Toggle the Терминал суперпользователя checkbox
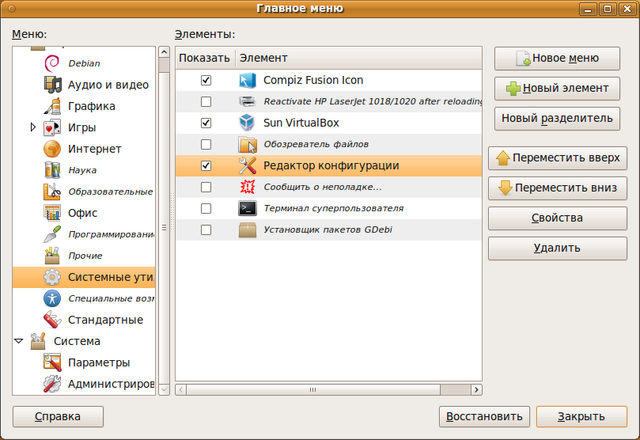Screen dimensions: 640x440 (206, 209)
